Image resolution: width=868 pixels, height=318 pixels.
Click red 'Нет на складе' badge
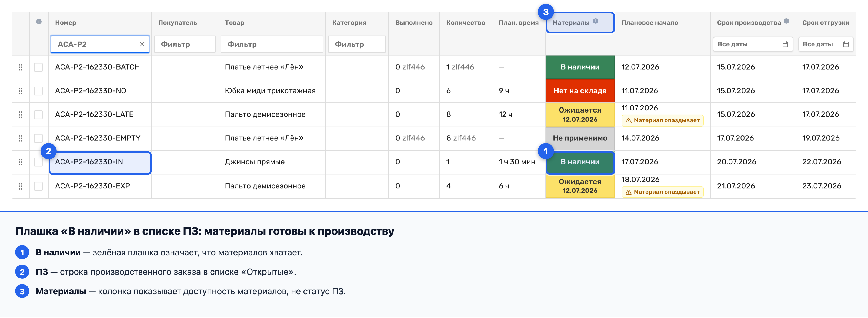580,90
